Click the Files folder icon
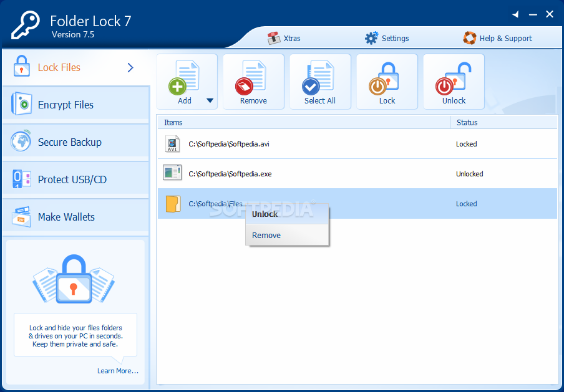The height and width of the screenshot is (392, 564). pyautogui.click(x=173, y=204)
